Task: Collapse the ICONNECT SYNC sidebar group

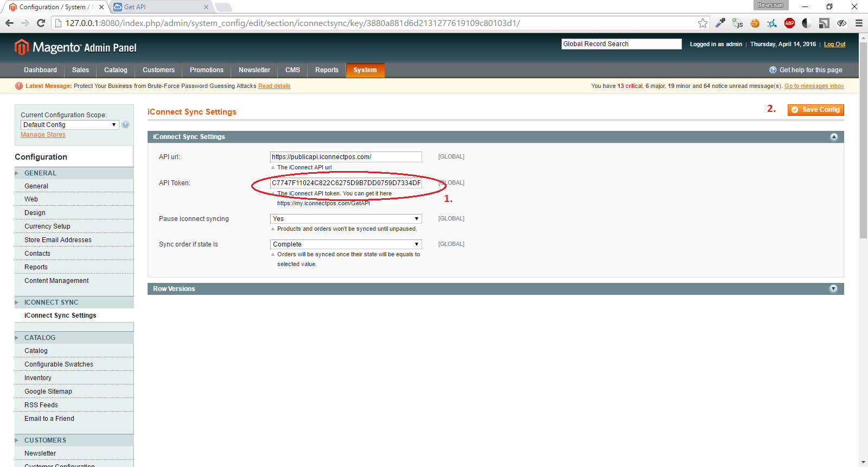Action: [x=74, y=302]
